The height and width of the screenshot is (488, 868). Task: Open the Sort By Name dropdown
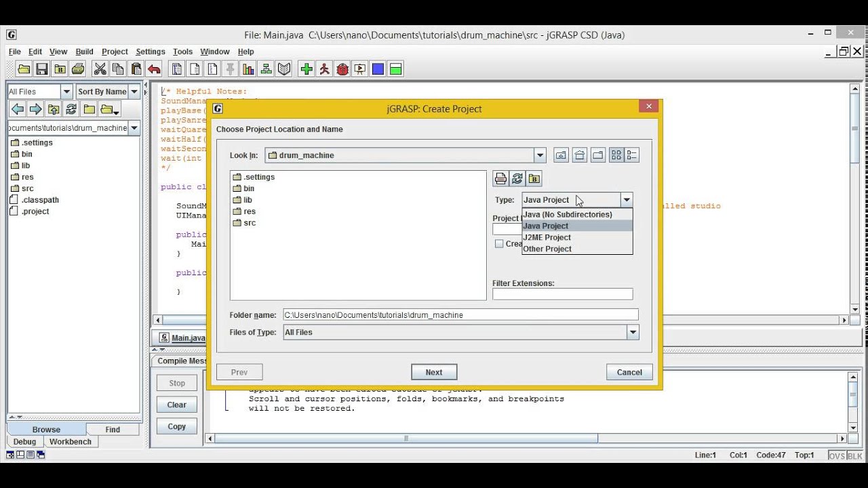(134, 91)
